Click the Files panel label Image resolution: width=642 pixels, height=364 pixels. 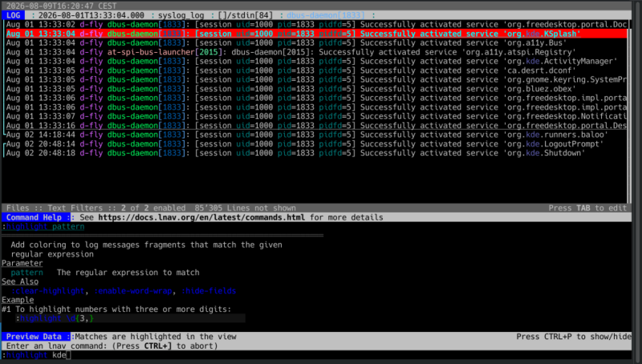click(17, 208)
